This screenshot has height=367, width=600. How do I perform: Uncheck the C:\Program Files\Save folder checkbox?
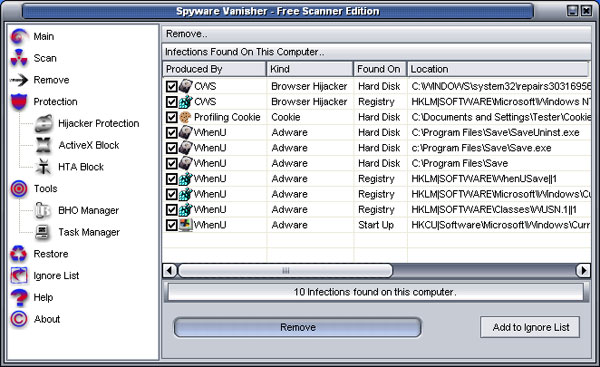[x=171, y=163]
